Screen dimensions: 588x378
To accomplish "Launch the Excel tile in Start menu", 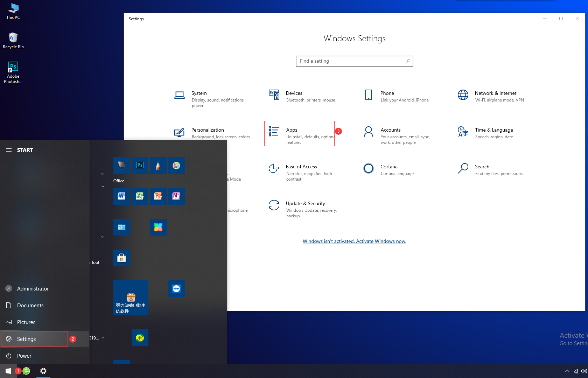I will click(x=140, y=196).
